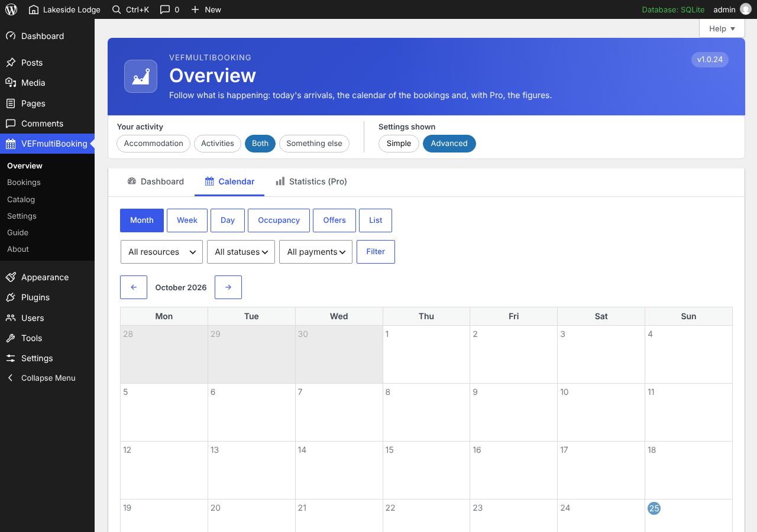
Task: Click the Posts pin icon
Action: click(11, 63)
